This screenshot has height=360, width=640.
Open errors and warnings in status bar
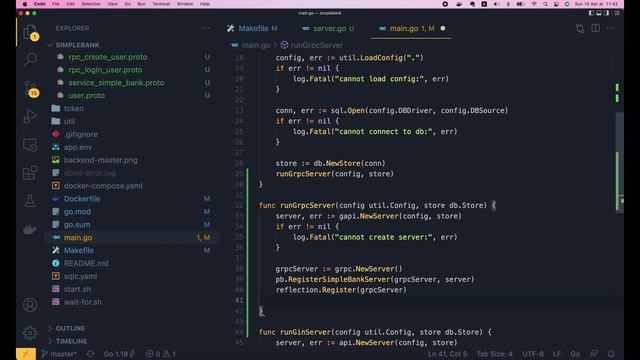[x=161, y=354]
